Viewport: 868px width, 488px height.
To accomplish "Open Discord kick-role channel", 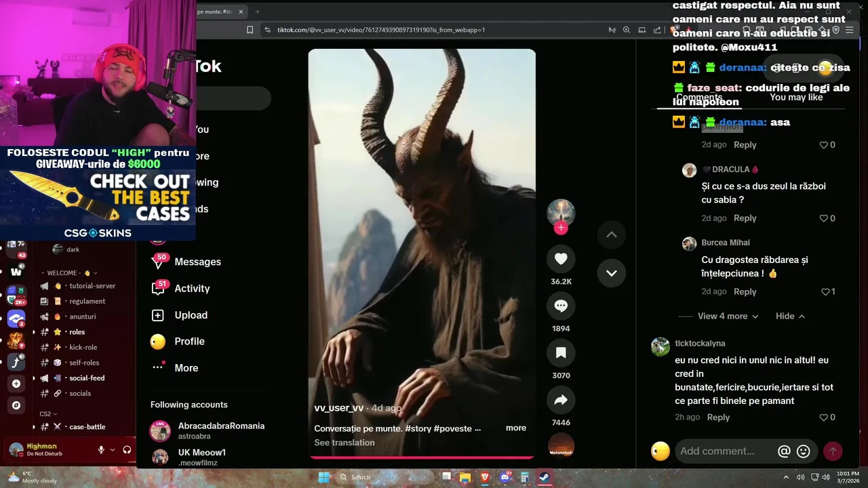I will (x=84, y=347).
